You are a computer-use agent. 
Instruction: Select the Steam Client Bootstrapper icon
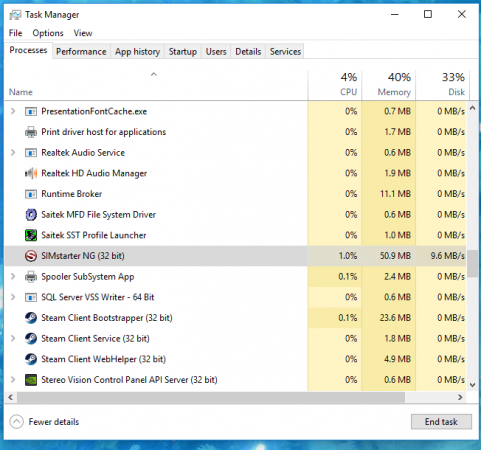[x=31, y=318]
